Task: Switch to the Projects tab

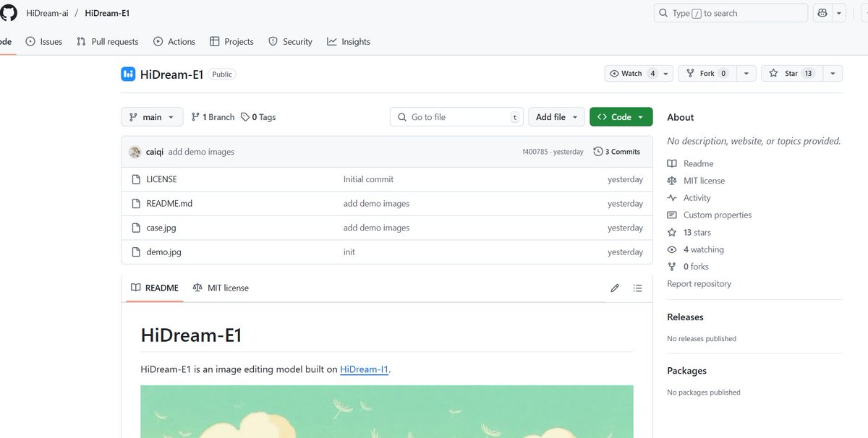Action: [x=231, y=42]
